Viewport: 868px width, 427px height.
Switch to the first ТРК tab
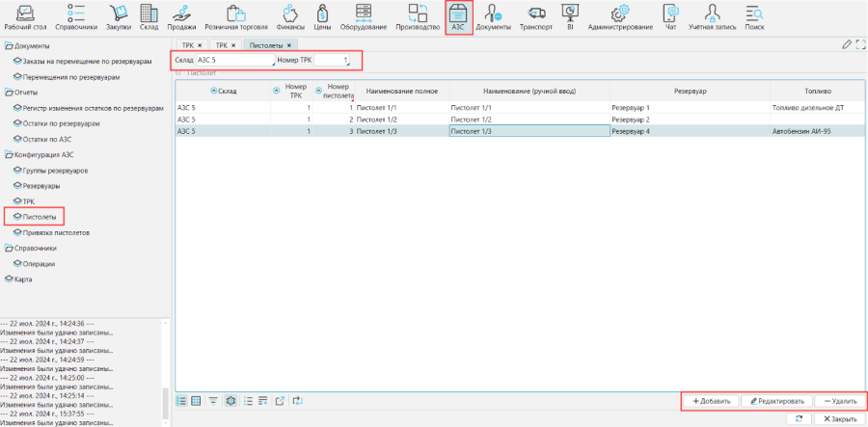click(x=192, y=45)
